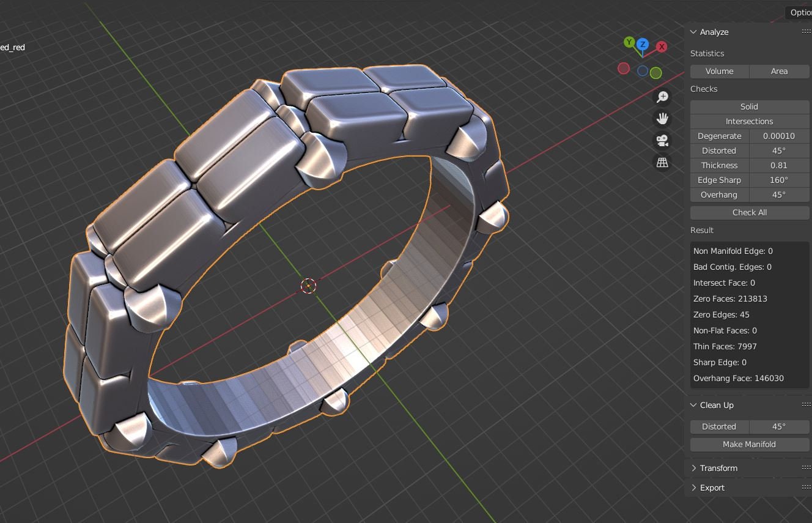Click the negative X axis red circle
The width and height of the screenshot is (812, 523).
[x=624, y=69]
